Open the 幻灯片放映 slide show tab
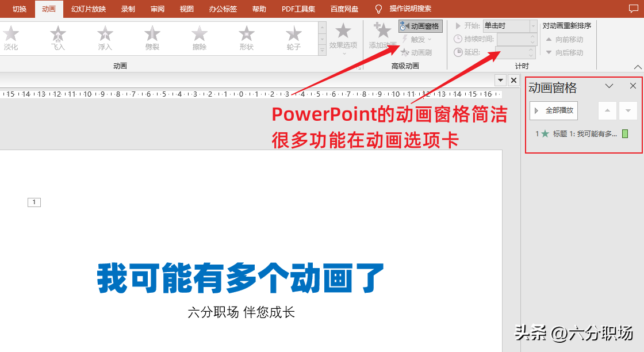This screenshot has height=352, width=644. pyautogui.click(x=89, y=9)
